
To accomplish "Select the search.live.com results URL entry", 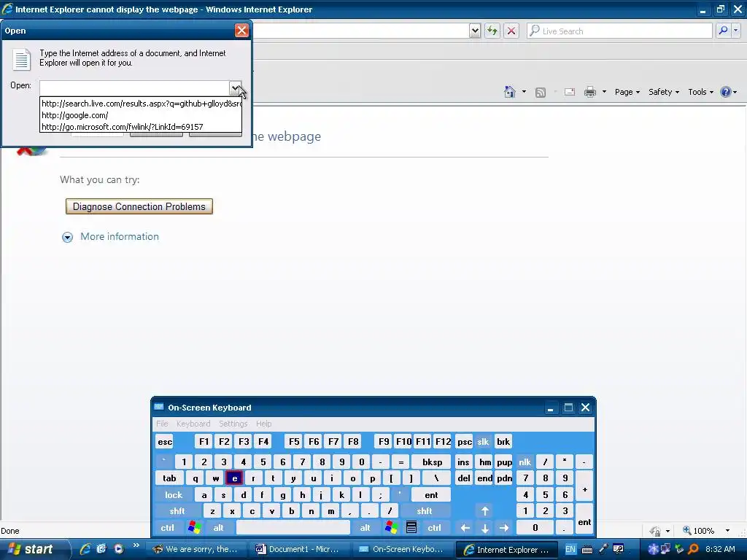I will 141,104.
